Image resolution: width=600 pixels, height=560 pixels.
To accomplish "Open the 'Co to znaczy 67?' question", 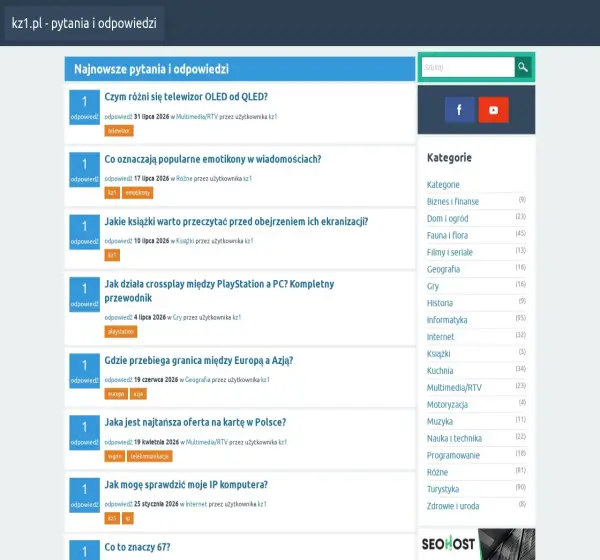I will 137,547.
